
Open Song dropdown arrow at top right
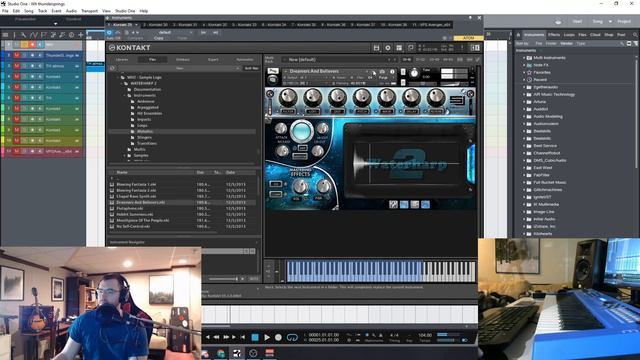pyautogui.click(x=610, y=21)
